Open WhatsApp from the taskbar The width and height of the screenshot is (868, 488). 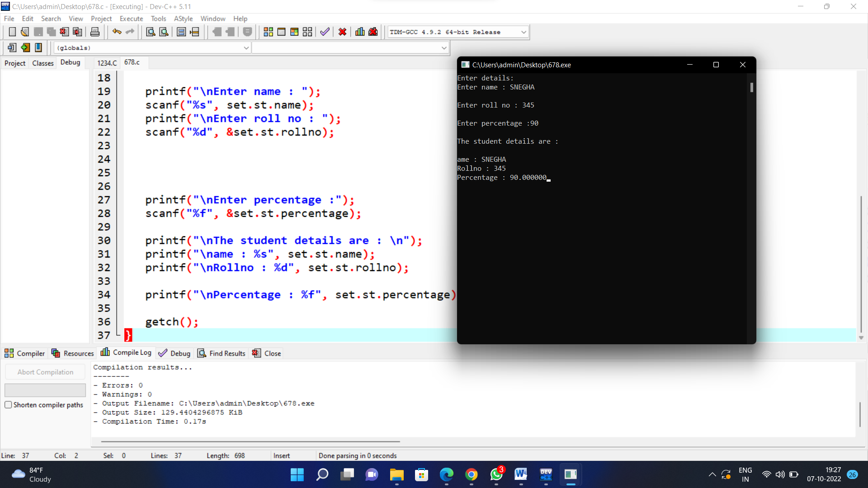(x=496, y=475)
